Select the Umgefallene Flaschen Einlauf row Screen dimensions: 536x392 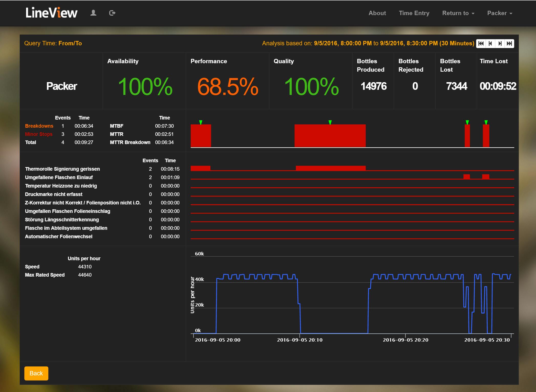point(59,177)
